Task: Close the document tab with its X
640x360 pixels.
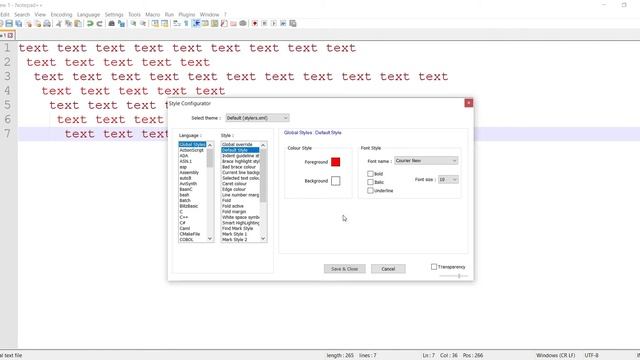Action: (x=11, y=36)
